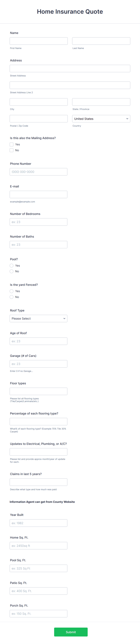This screenshot has width=140, height=644.
Task: Check the Yes mailing address checkbox
Action: click(12, 144)
